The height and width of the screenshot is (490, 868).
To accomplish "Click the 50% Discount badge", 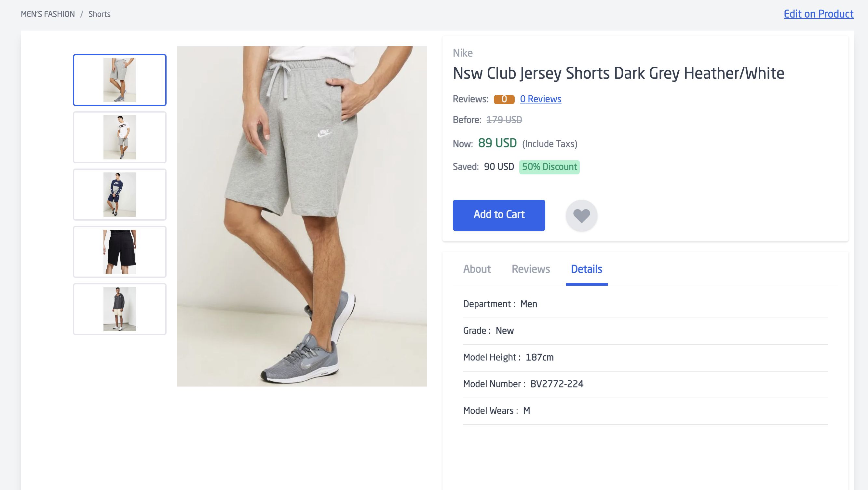I will (549, 167).
